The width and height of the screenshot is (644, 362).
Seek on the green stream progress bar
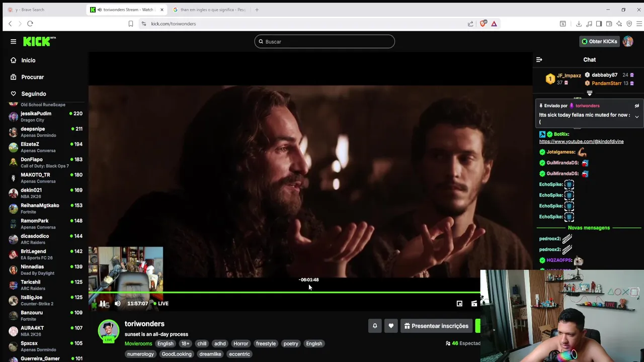pos(284,292)
